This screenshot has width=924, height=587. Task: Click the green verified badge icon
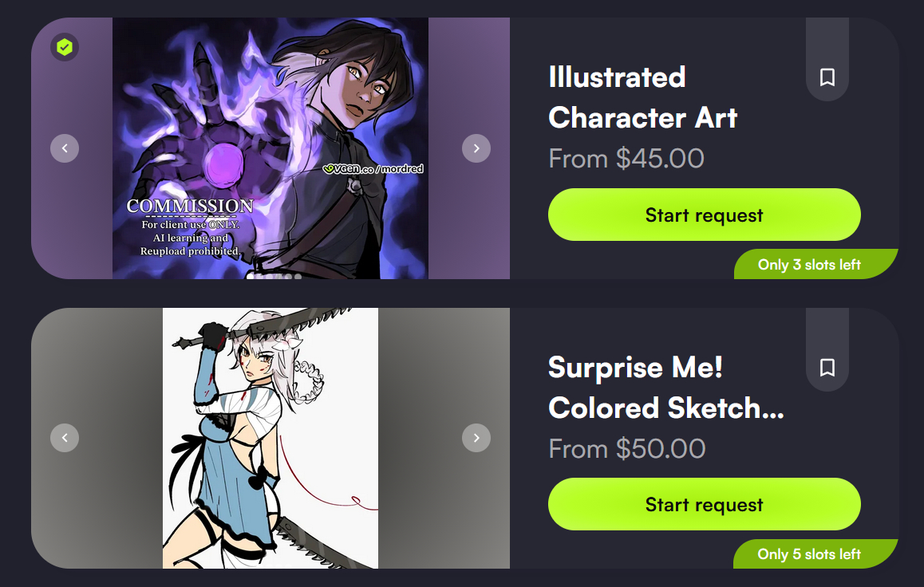(65, 47)
